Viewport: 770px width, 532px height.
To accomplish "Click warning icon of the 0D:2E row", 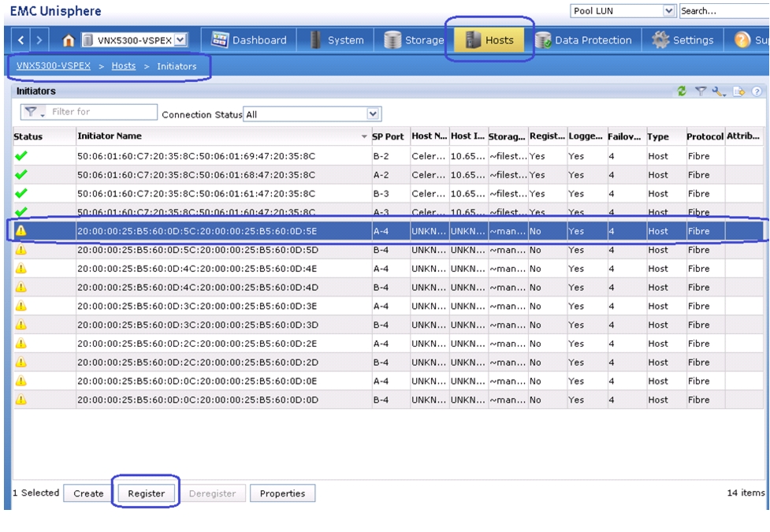I will (21, 343).
